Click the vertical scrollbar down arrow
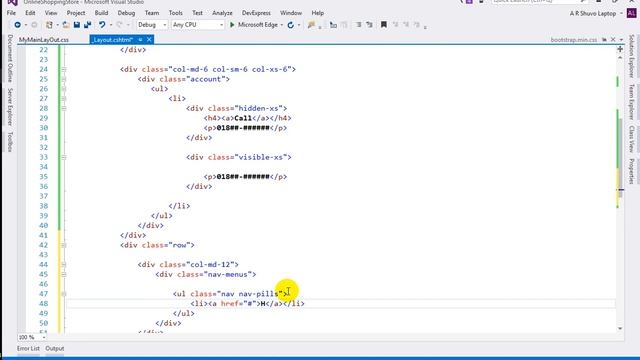640x360 pixels. point(620,329)
